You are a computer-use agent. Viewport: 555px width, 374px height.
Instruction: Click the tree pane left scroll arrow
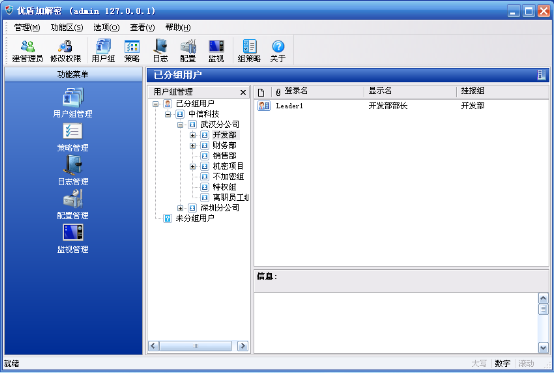[x=153, y=346]
